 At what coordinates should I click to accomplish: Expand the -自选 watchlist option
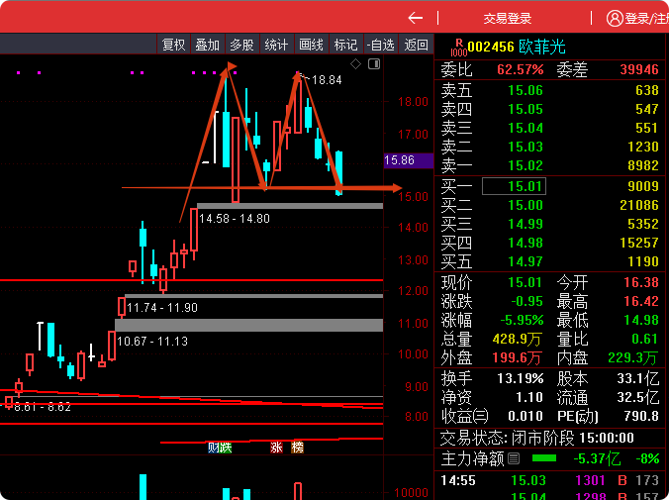[x=380, y=45]
